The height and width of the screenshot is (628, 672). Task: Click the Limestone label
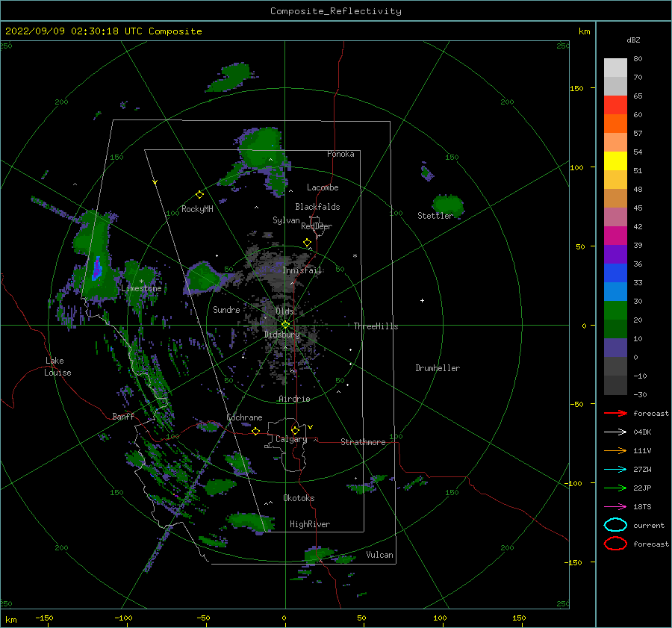pos(141,288)
